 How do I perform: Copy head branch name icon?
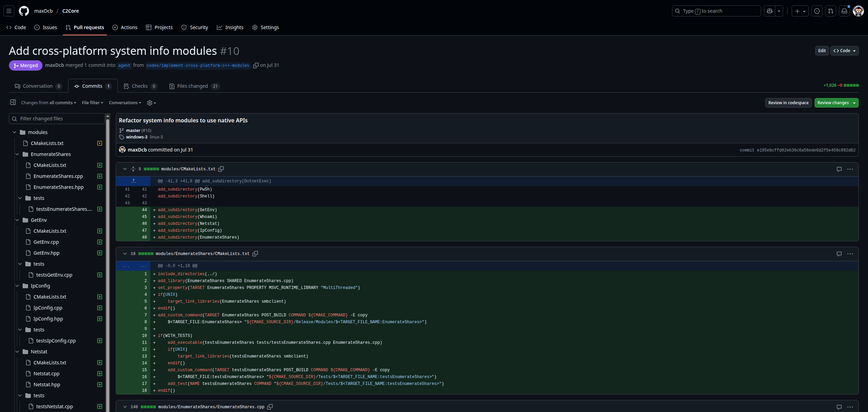256,65
